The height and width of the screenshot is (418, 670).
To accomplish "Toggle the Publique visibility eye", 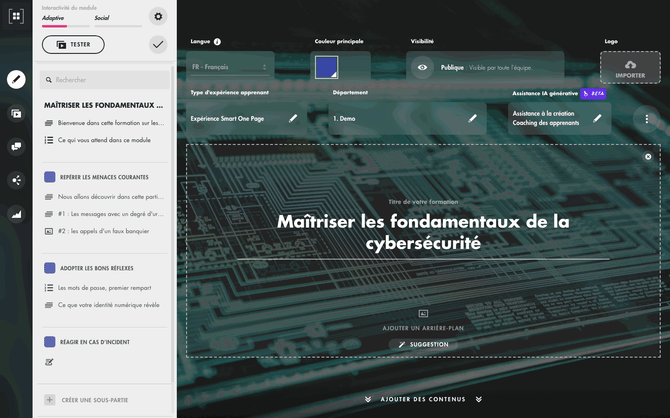I will point(422,68).
